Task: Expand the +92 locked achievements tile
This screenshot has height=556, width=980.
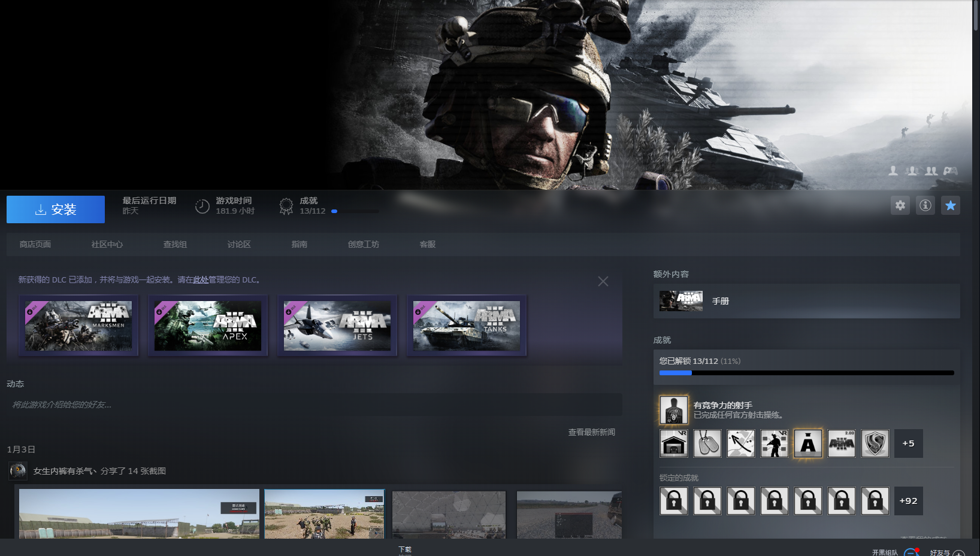Action: (x=909, y=501)
